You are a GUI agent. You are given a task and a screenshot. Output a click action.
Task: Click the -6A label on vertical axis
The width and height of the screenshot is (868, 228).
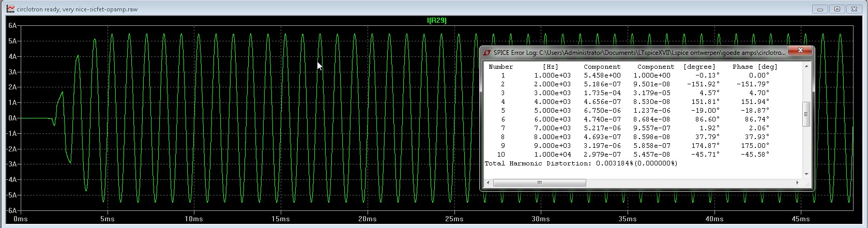[x=11, y=211]
